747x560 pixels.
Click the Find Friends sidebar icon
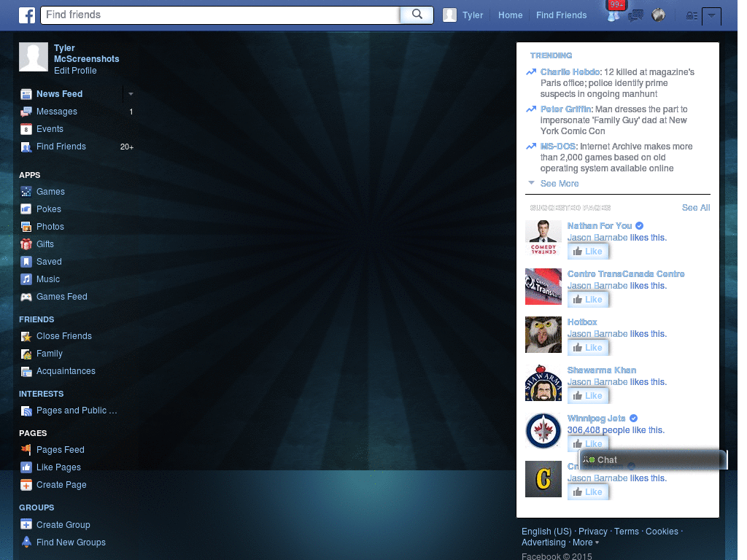coord(26,147)
